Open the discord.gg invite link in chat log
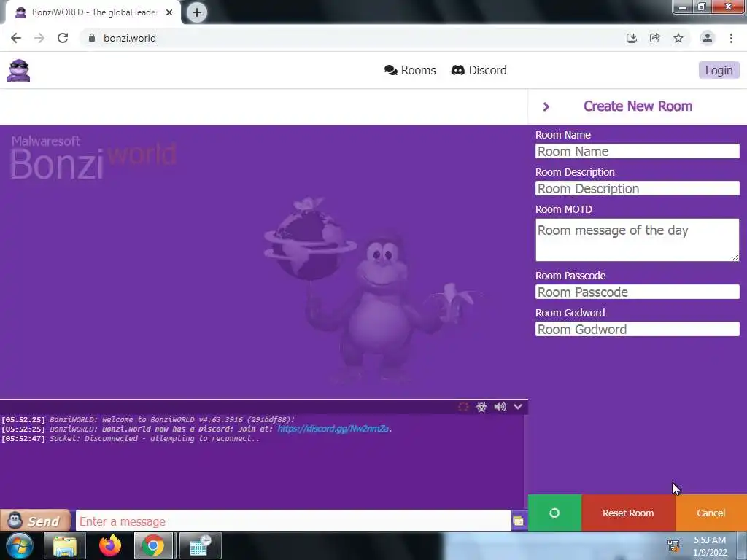This screenshot has height=560, width=747. pyautogui.click(x=333, y=429)
